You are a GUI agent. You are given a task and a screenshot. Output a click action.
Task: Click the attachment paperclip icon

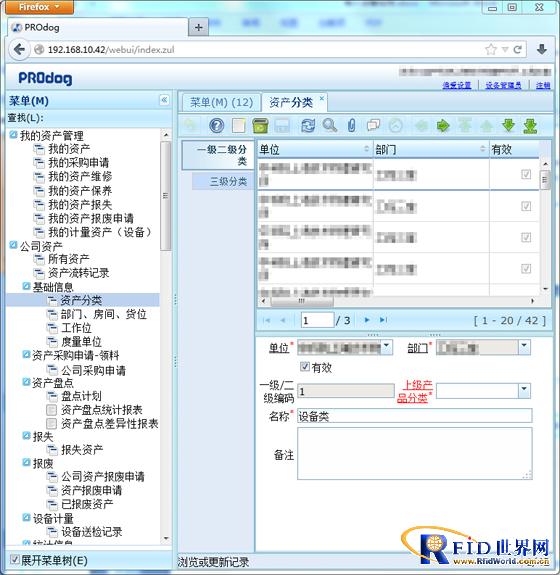[x=351, y=126]
